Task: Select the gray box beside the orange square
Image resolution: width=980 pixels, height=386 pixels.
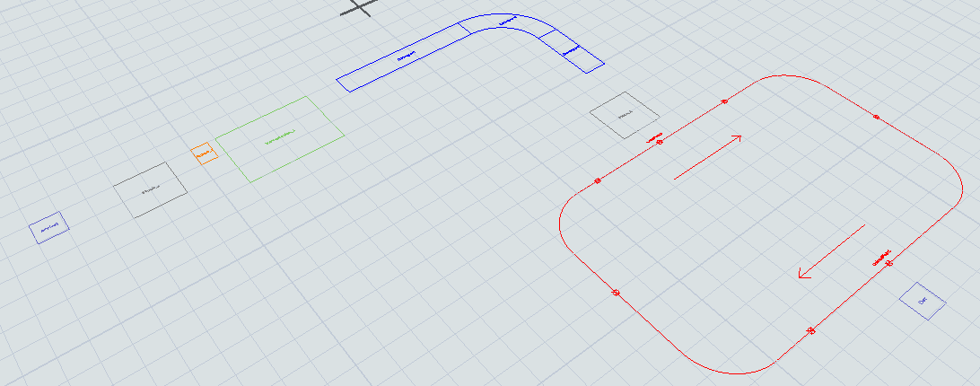Action: pyautogui.click(x=150, y=190)
